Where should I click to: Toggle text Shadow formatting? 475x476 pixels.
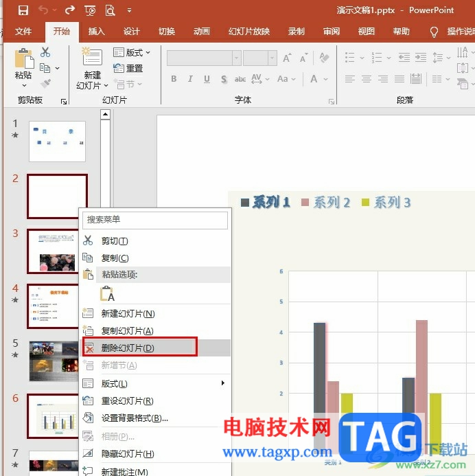click(224, 79)
